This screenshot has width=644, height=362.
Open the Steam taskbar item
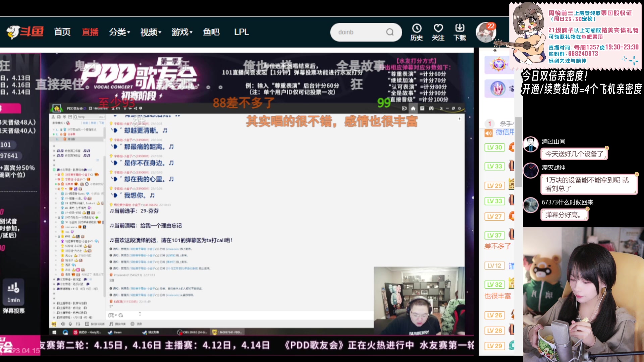coord(115,332)
